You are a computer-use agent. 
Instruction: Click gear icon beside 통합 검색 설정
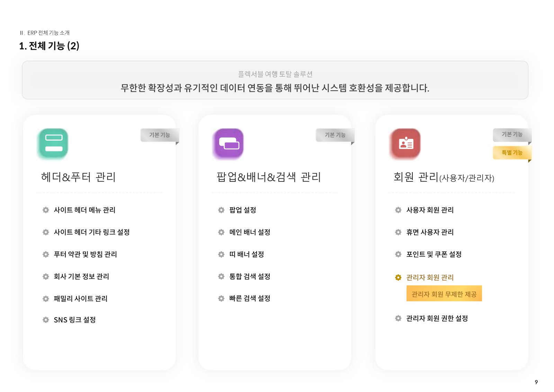pyautogui.click(x=221, y=276)
